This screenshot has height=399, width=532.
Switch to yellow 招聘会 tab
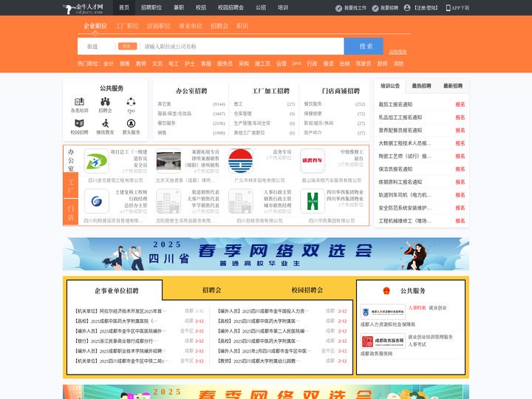212,290
